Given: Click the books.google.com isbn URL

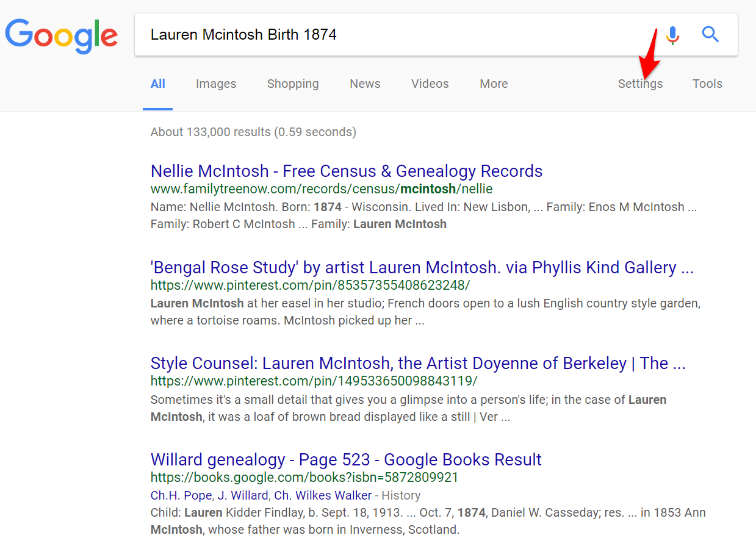Looking at the screenshot, I should (304, 477).
